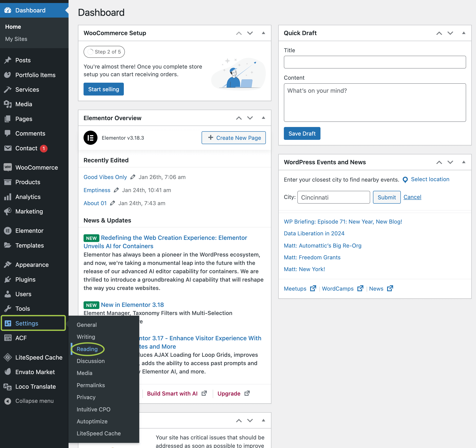Select Permalinks from the Settings submenu

90,385
